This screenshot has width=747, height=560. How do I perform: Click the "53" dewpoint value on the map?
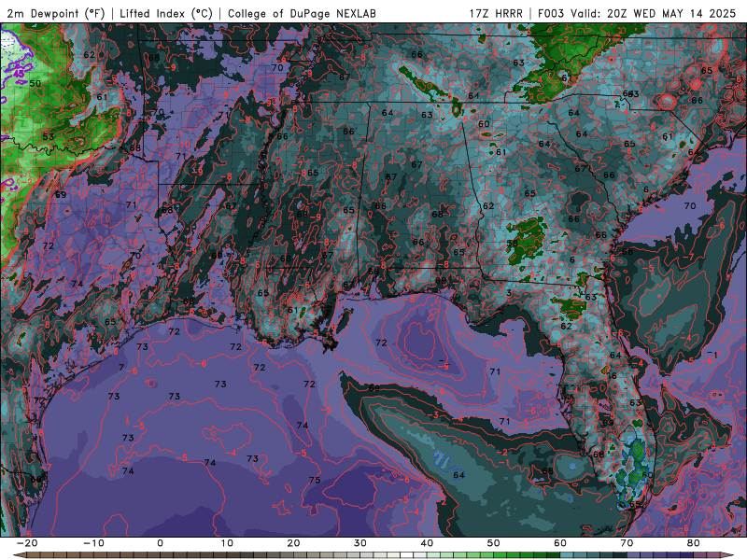pyautogui.click(x=49, y=136)
